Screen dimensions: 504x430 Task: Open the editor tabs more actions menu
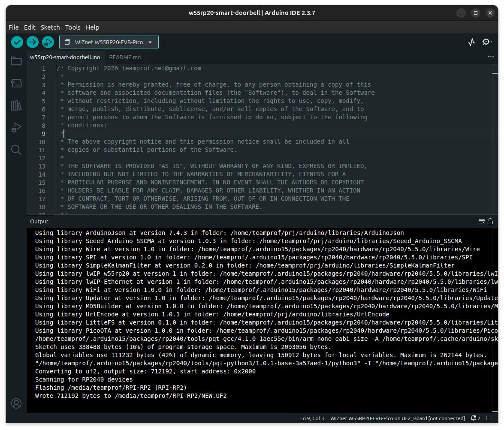491,57
